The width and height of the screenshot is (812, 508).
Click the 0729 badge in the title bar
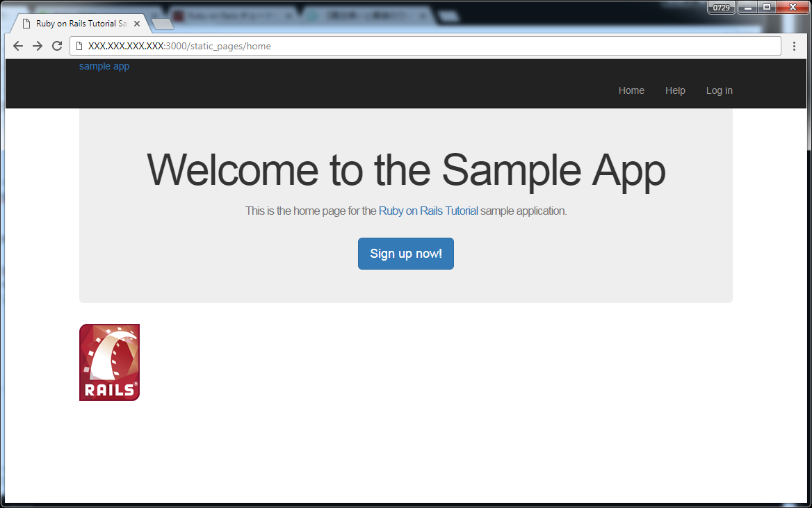[721, 7]
